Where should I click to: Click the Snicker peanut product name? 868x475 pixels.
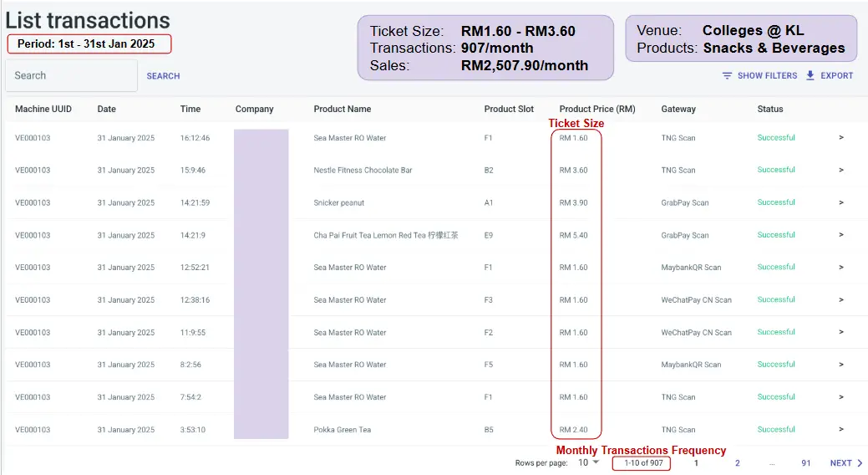[339, 202]
